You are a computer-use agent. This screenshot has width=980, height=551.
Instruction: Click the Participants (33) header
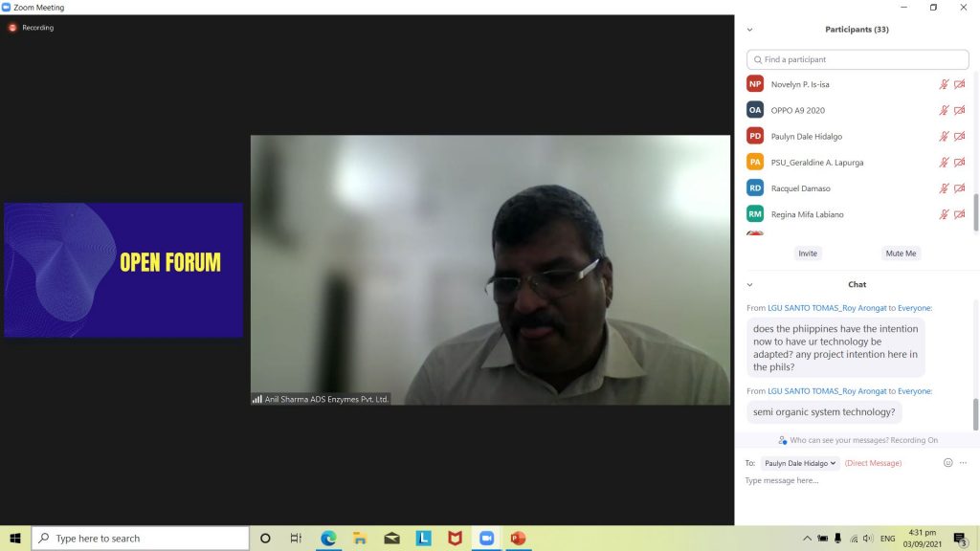click(857, 30)
